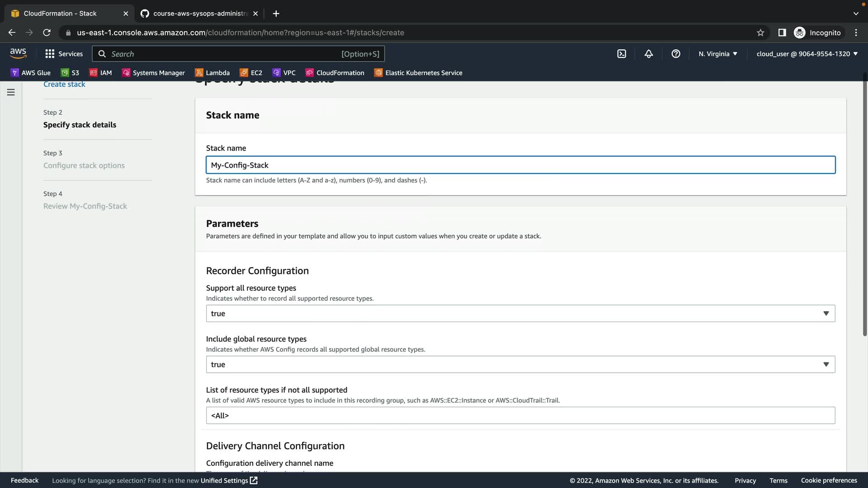868x488 pixels.
Task: Click the Feedback button in footer
Action: pos(24,480)
